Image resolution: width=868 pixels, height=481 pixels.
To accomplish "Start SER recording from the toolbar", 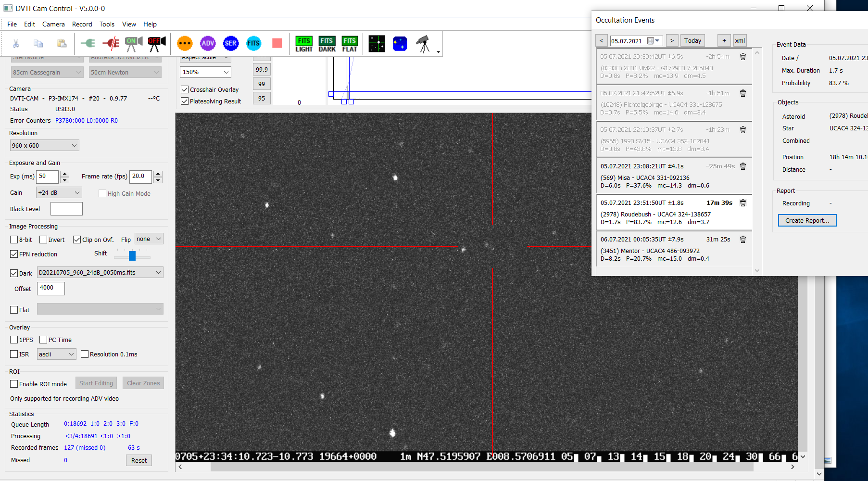I will (231, 43).
